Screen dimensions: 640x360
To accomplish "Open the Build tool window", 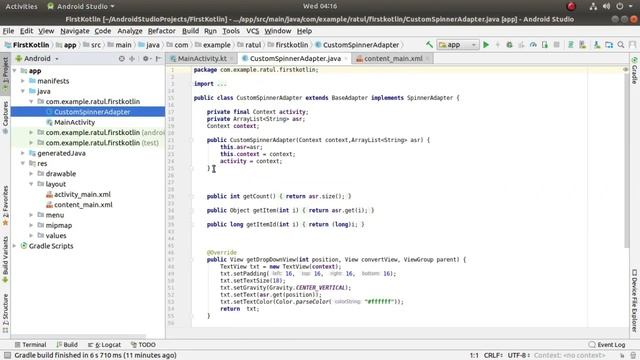I will [x=67, y=344].
